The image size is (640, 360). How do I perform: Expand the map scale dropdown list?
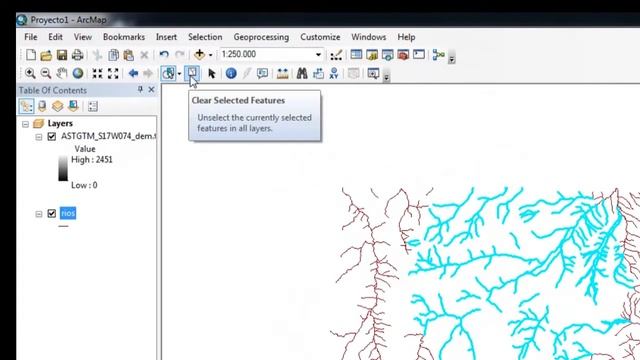[318, 54]
